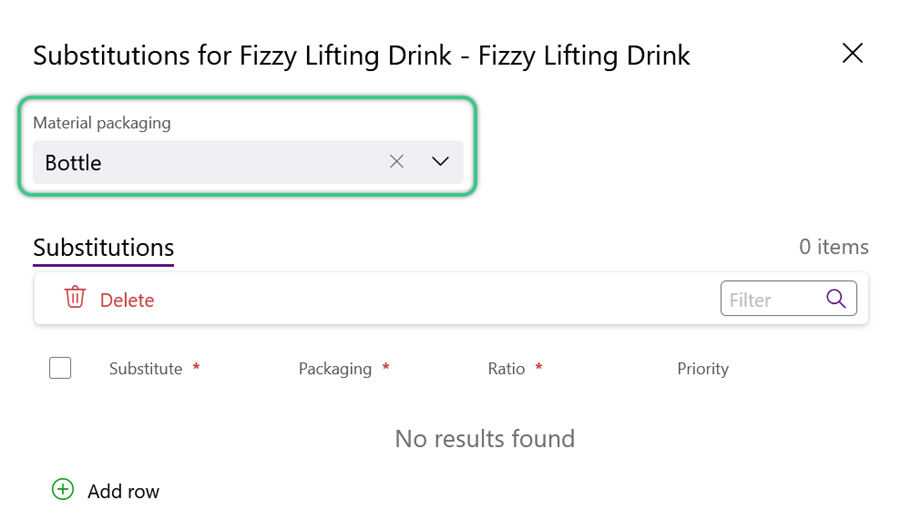The height and width of the screenshot is (530, 901).
Task: Click the Fizzy Lifting Drink dialog title
Action: [x=361, y=56]
